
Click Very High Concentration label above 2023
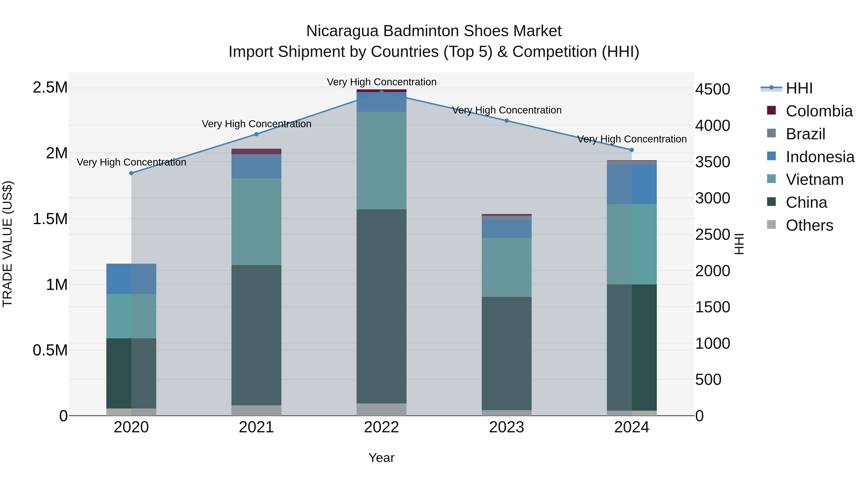[506, 110]
